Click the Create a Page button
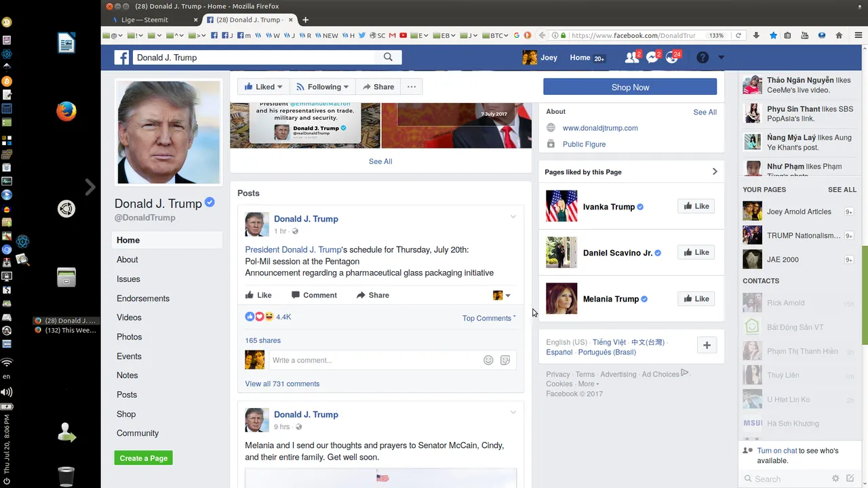868x488 pixels. pos(144,458)
